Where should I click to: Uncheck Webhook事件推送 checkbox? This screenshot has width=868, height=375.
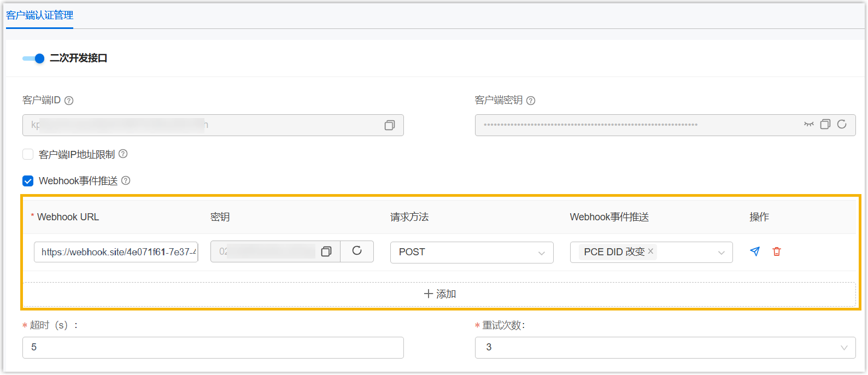tap(28, 181)
